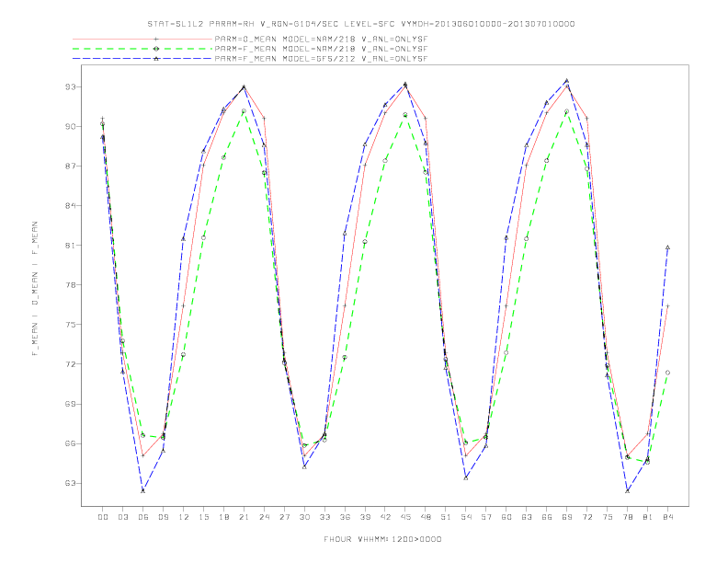The height and width of the screenshot is (563, 728).
Task: Click x-axis tick label 57
Action: click(x=486, y=517)
